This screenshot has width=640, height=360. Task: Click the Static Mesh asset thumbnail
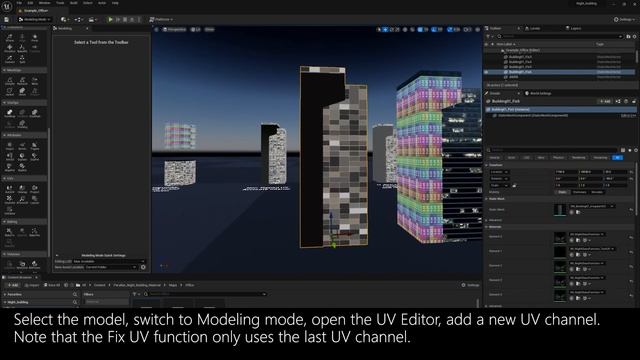(560, 210)
